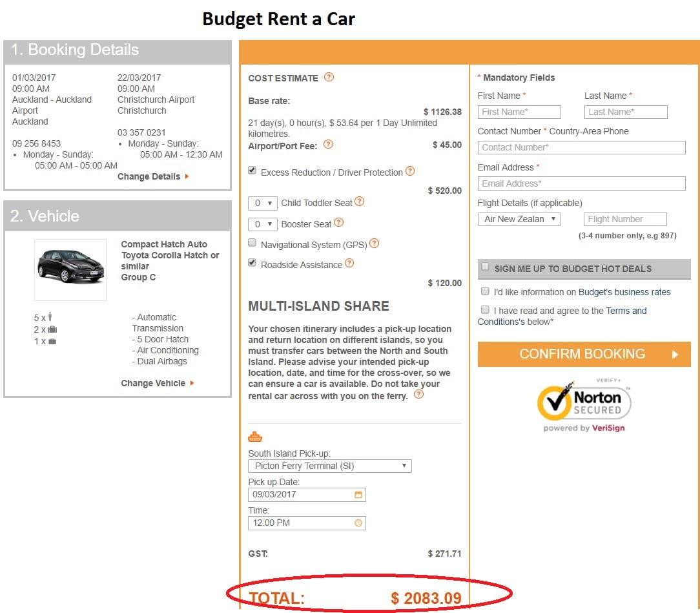Open the Navigational System GPS help icon
Screen dimensions: 700x613
[x=375, y=244]
